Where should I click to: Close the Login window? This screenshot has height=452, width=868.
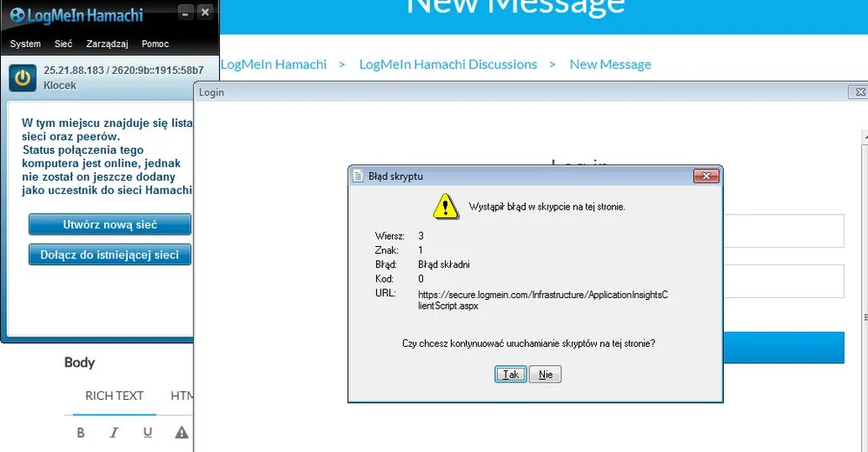pyautogui.click(x=858, y=92)
